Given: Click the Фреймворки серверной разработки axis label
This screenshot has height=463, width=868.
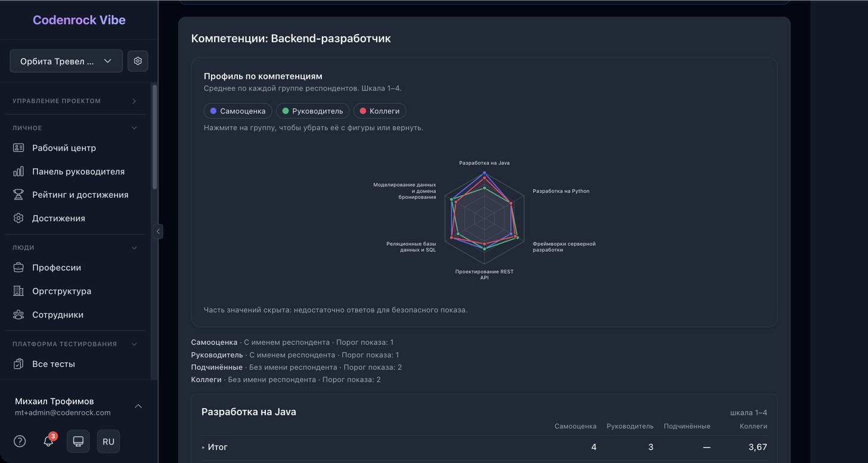Looking at the screenshot, I should [564, 247].
